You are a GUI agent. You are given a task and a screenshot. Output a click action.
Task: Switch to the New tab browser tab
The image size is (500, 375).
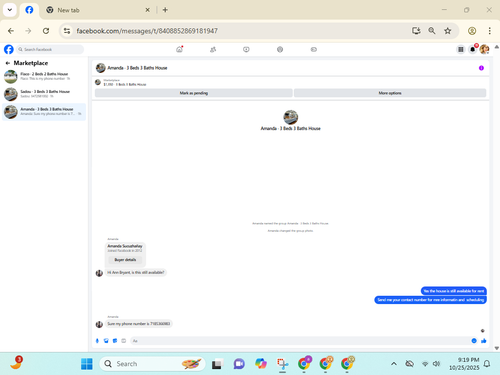[x=97, y=10]
